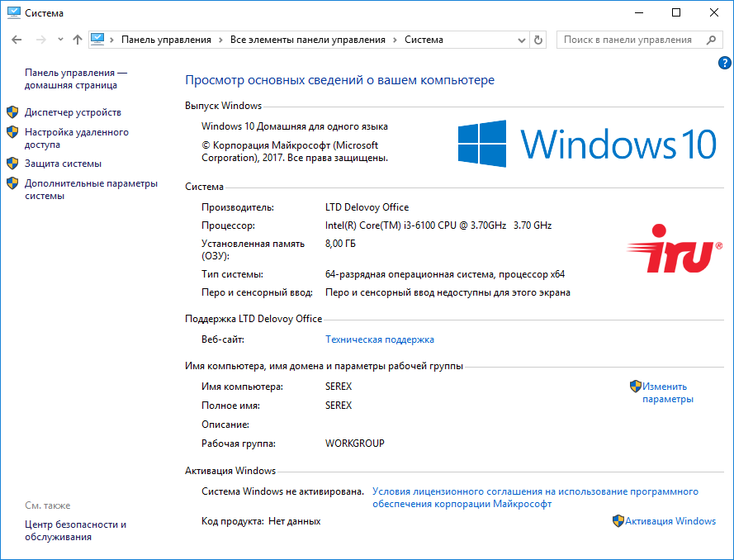Click the 64-разрядная операционная система text
This screenshot has height=560, width=734.
[445, 274]
